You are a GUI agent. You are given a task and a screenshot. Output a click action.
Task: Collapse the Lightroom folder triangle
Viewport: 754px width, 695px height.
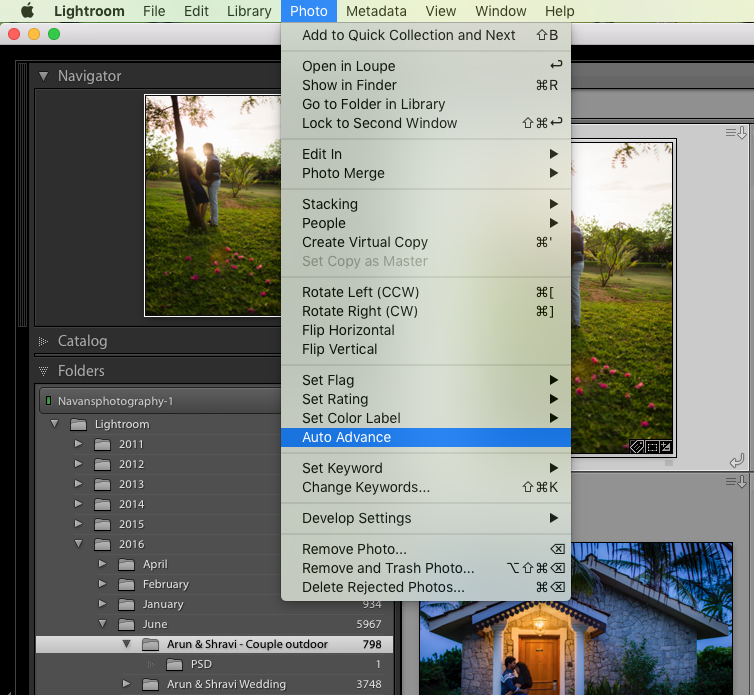(54, 424)
